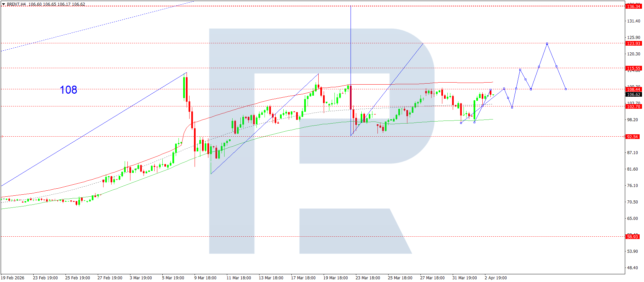
Task: Select the 48.40 price axis label
Action: pos(632,268)
